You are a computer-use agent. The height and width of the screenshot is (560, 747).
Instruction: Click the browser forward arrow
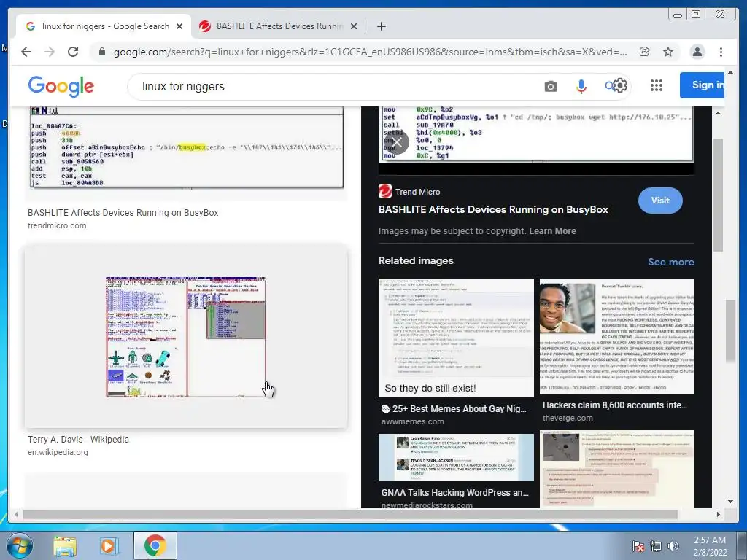[x=50, y=52]
